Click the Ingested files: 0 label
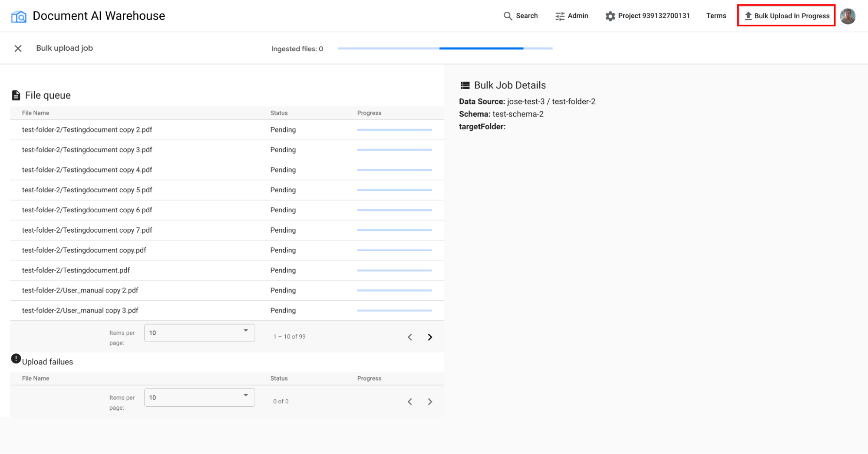Screen dimensions: 868x454 coord(297,49)
